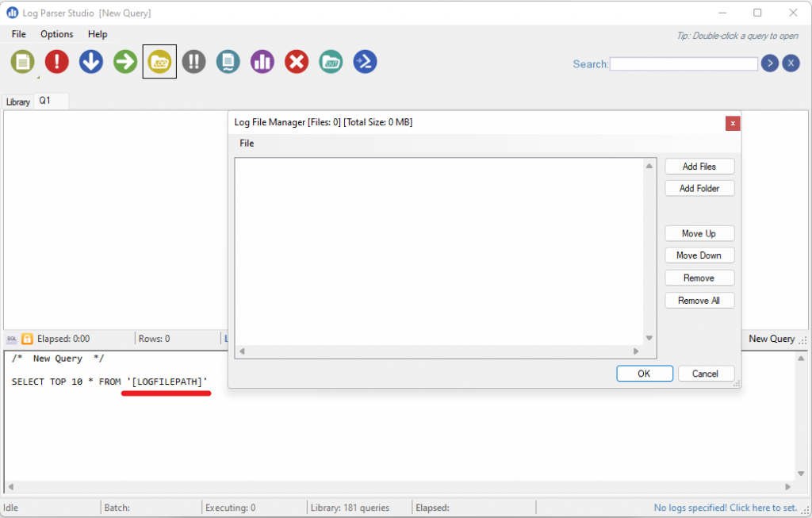The image size is (812, 518).
Task: Minimize the Log Parser Studio window
Action: 722,13
